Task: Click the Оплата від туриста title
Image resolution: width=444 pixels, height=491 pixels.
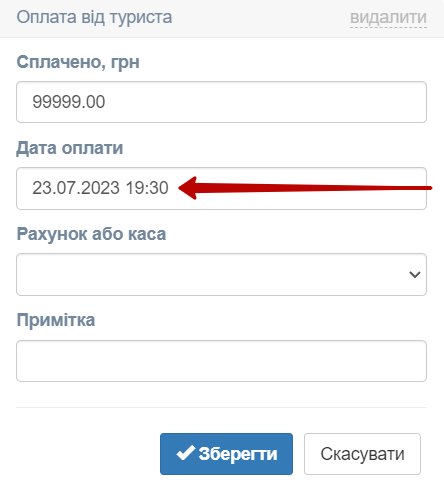Action: 94,17
